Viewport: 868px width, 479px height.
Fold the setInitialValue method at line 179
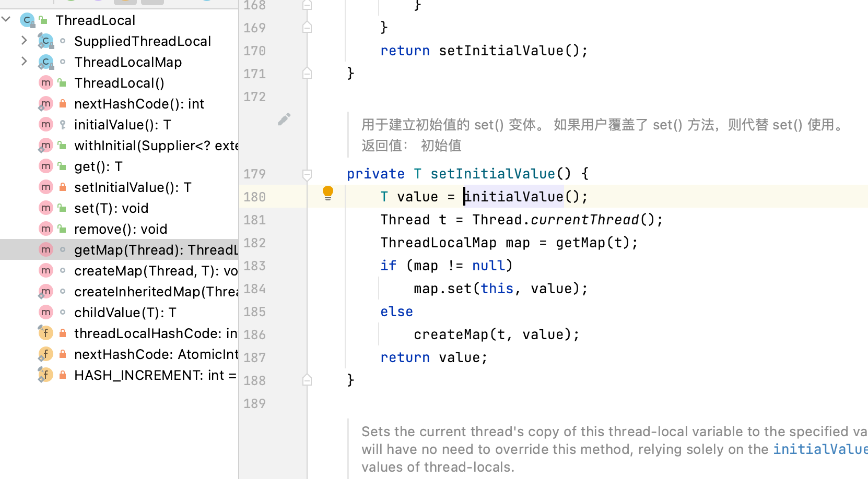pos(307,174)
